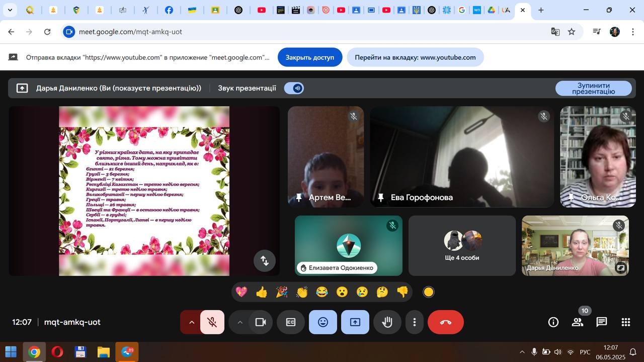The height and width of the screenshot is (362, 644).
Task: Open the emoji reactions button
Action: (x=323, y=322)
